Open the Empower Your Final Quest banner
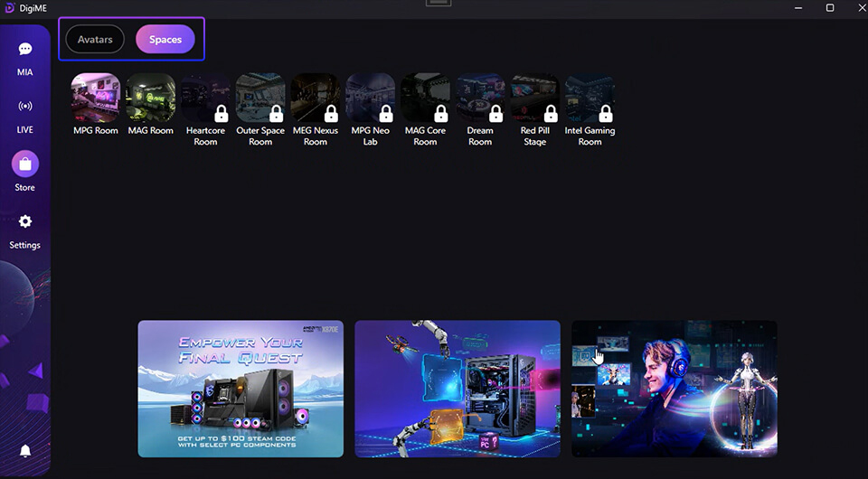 pos(241,389)
